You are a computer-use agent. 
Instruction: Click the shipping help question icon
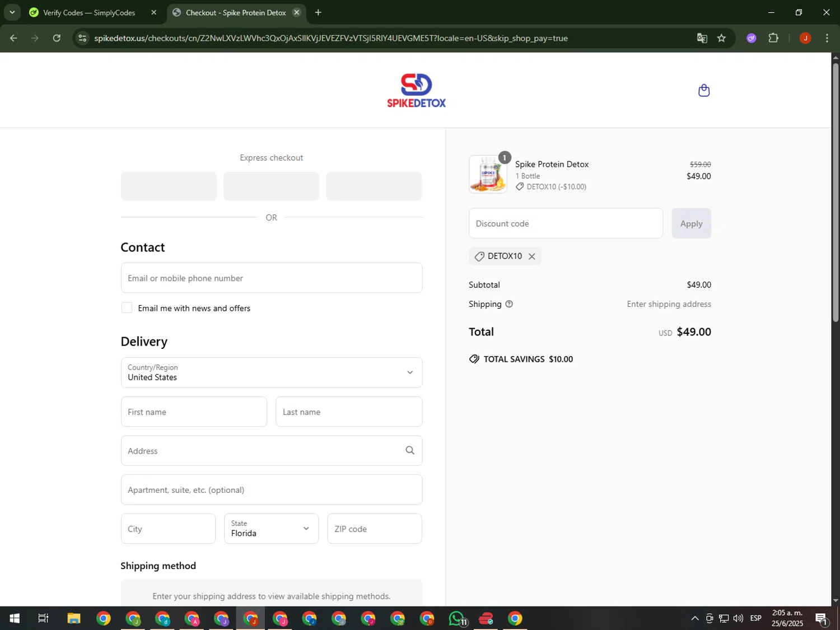[509, 304]
